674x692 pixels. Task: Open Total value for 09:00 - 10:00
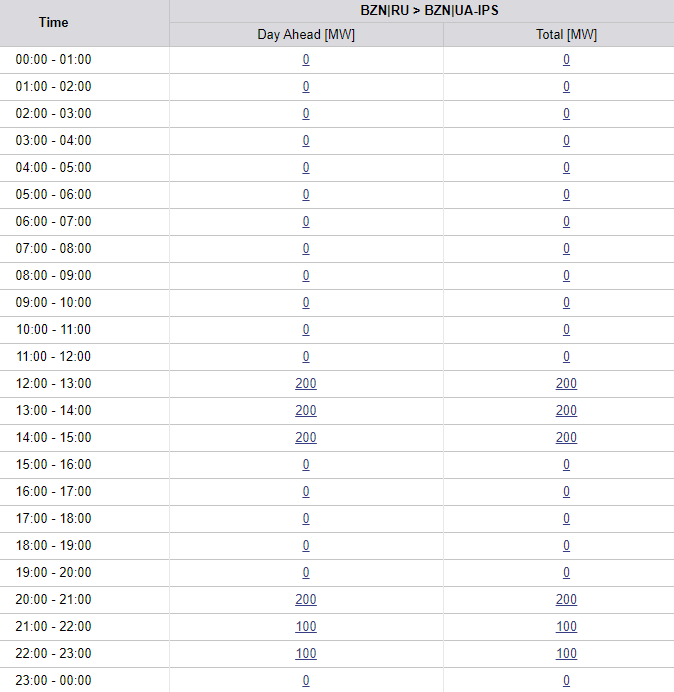coord(566,303)
